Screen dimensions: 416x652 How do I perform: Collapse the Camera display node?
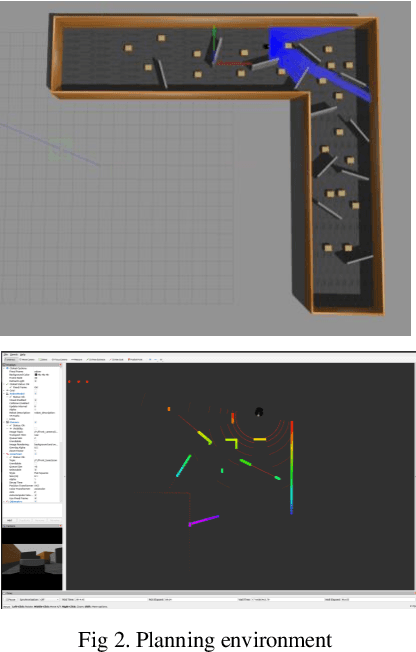pyautogui.click(x=4, y=422)
